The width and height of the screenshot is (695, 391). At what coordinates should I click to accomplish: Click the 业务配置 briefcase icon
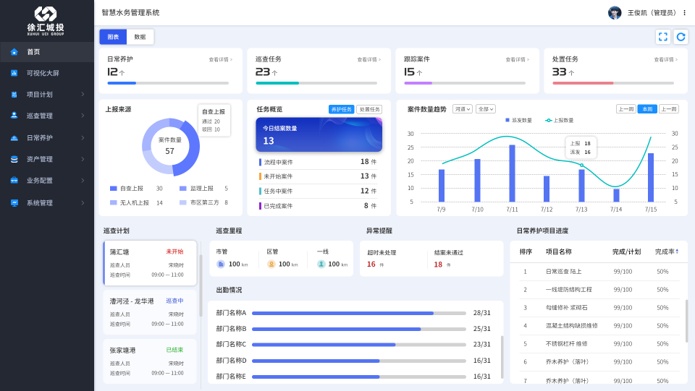coord(14,180)
